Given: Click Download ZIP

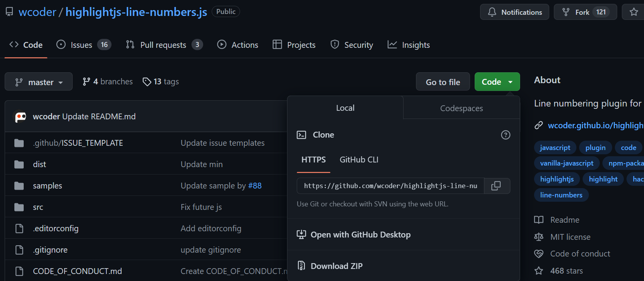Looking at the screenshot, I should pos(330,266).
